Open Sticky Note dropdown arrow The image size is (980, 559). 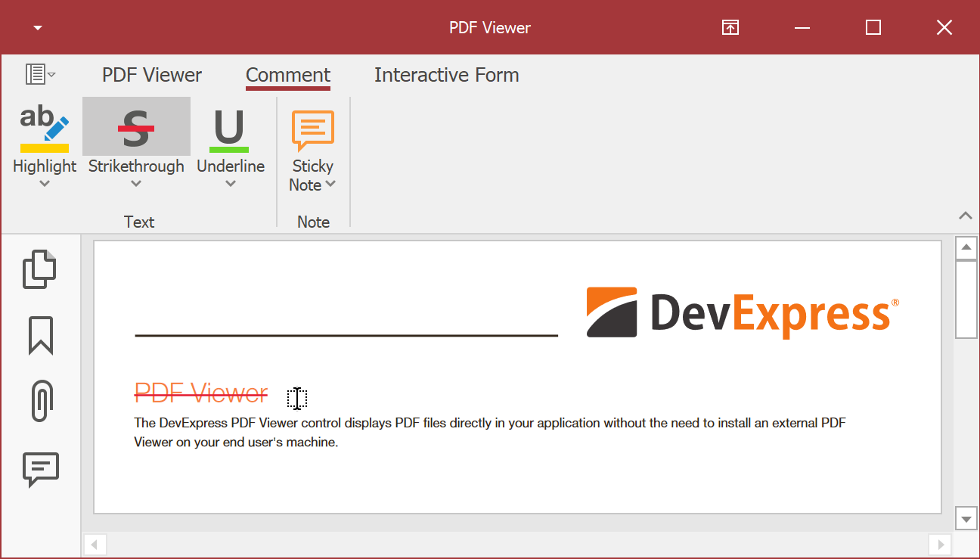click(x=330, y=185)
